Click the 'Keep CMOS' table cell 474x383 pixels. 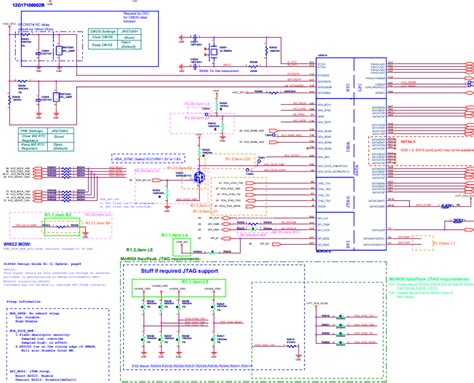click(x=103, y=45)
